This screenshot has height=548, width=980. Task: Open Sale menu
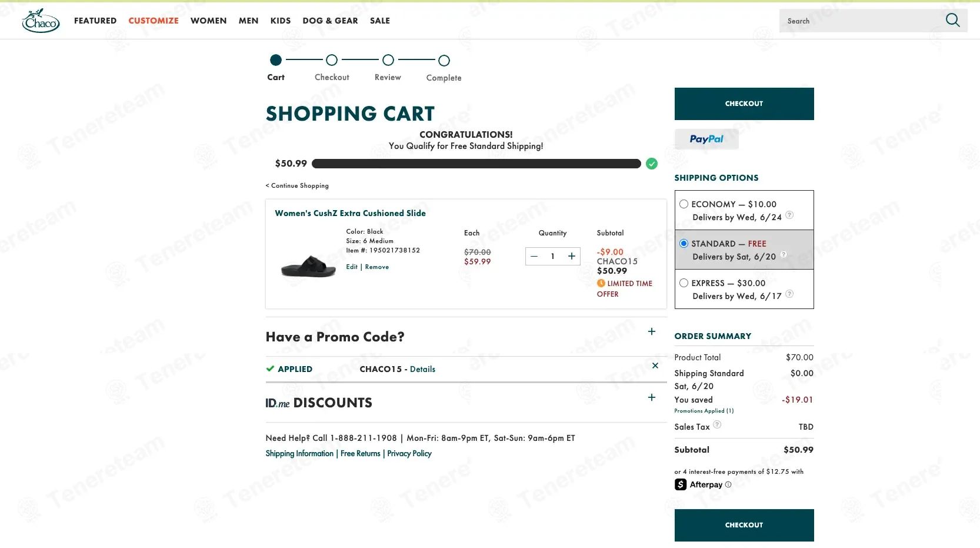point(380,21)
